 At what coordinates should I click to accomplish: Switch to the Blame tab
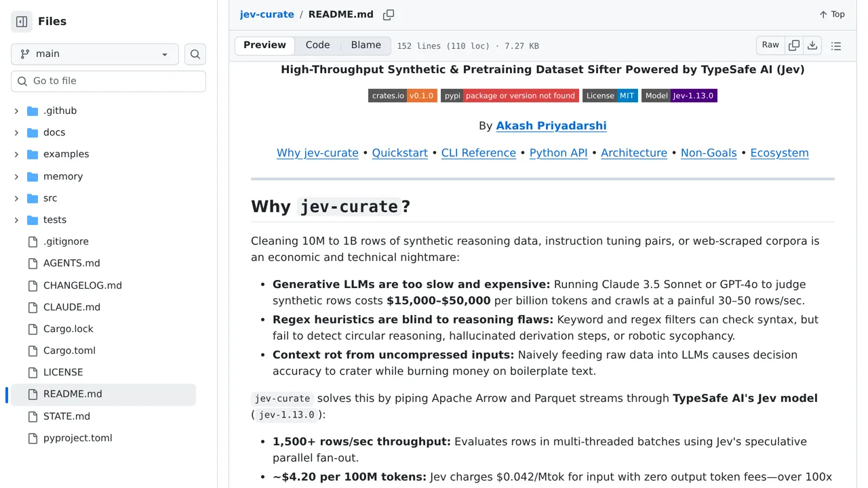366,45
